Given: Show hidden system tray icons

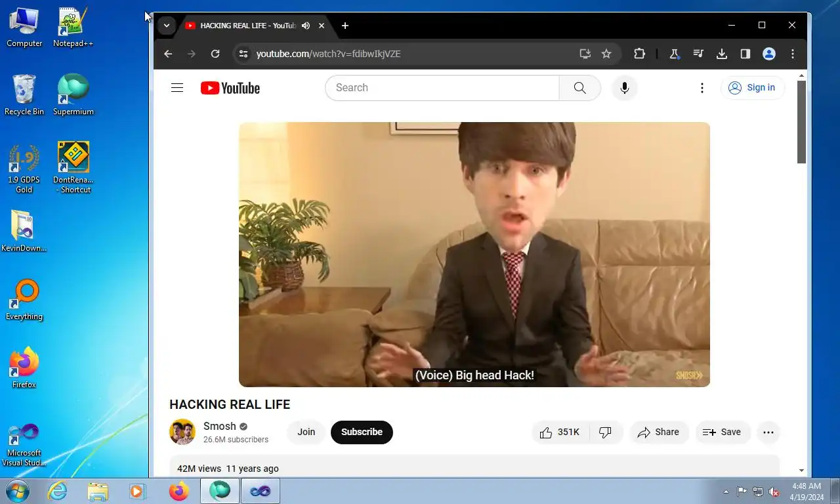Looking at the screenshot, I should point(726,492).
